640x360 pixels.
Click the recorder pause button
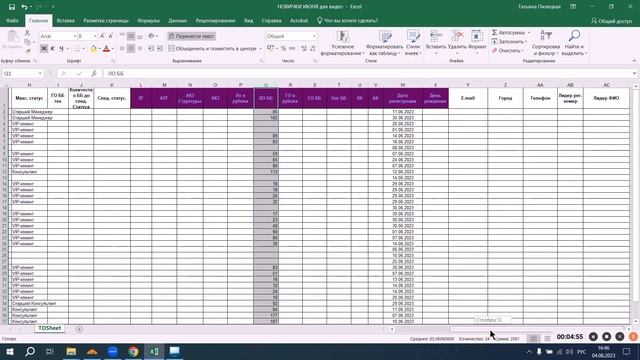(x=593, y=336)
